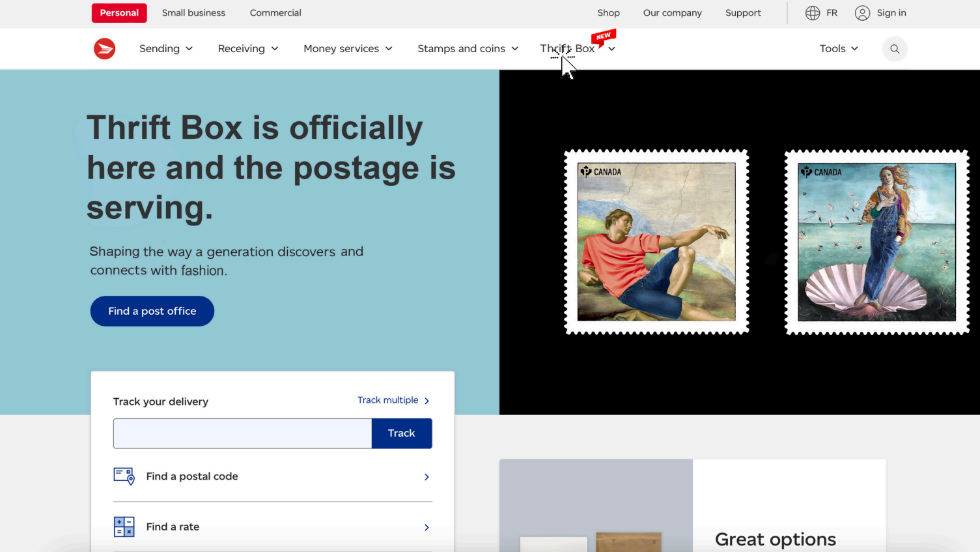Click the 'Thrift Box is officially here' headline

(x=271, y=167)
